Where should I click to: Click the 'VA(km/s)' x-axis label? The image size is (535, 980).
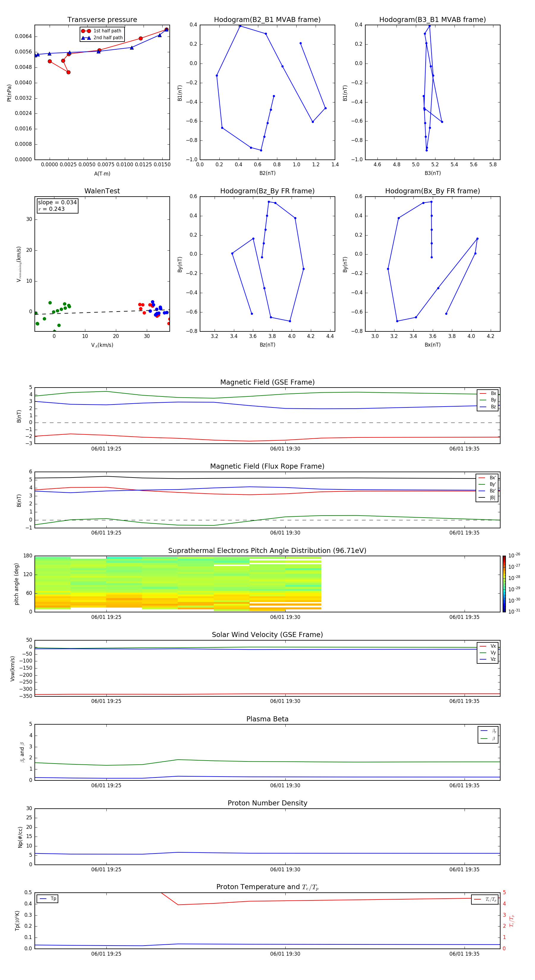point(102,345)
